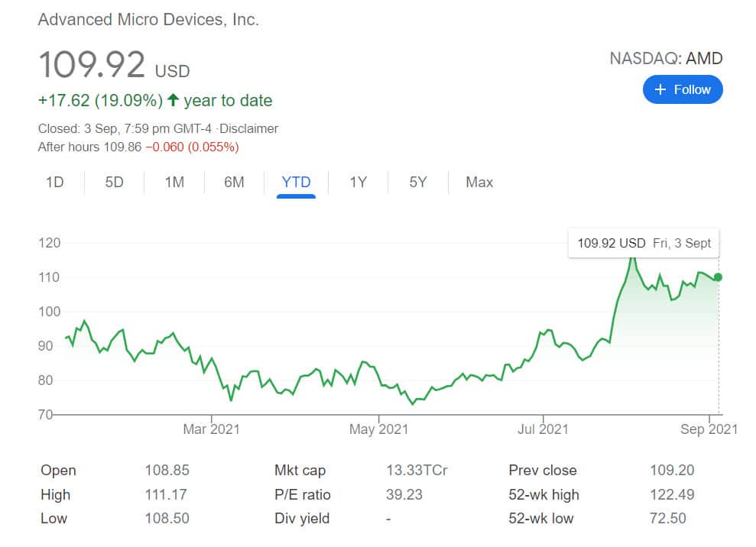Click the 52-wk low value 72.50
The image size is (756, 547).
668,519
